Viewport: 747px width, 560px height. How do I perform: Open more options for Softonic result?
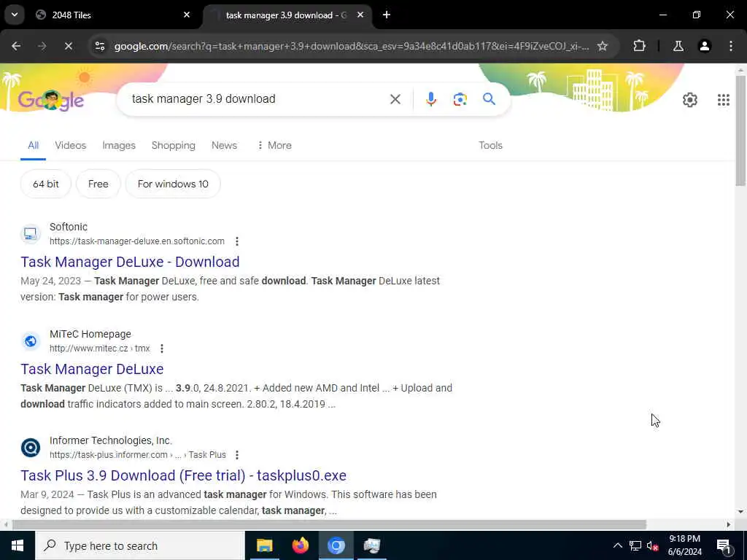pos(237,241)
